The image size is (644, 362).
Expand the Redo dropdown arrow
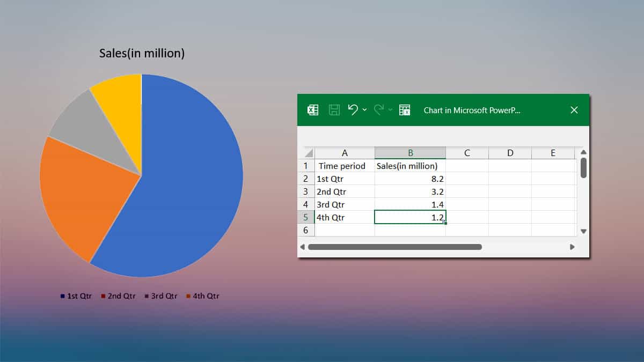tap(392, 109)
